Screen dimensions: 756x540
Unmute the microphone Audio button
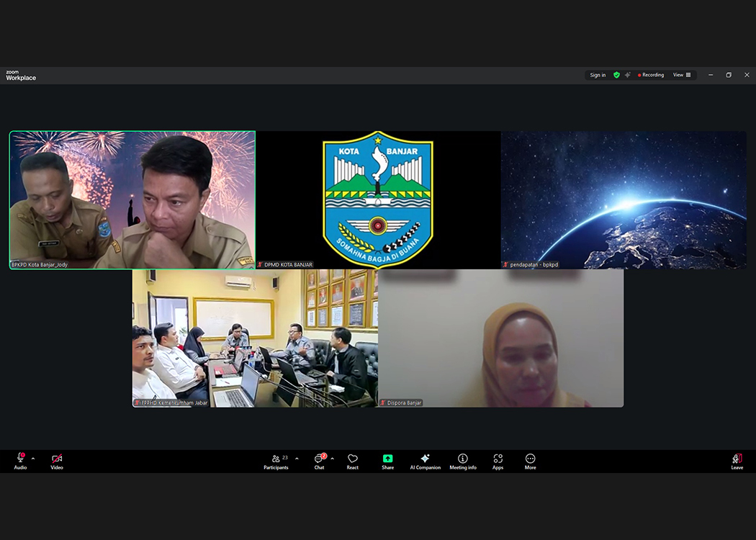(x=20, y=461)
